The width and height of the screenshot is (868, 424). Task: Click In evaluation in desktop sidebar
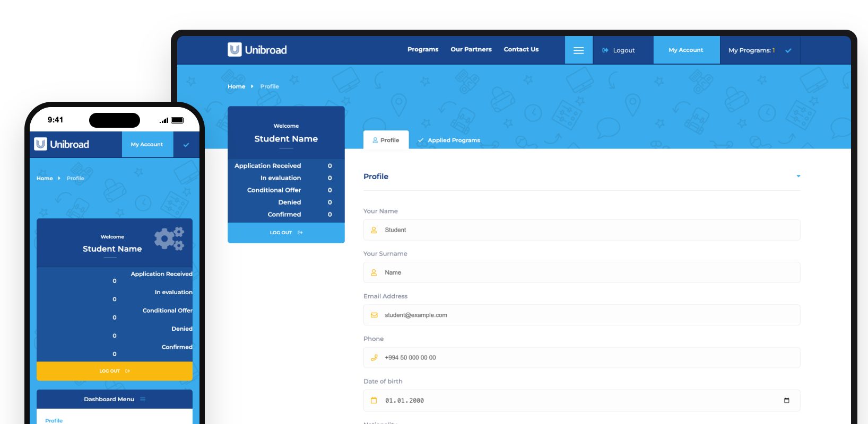281,178
